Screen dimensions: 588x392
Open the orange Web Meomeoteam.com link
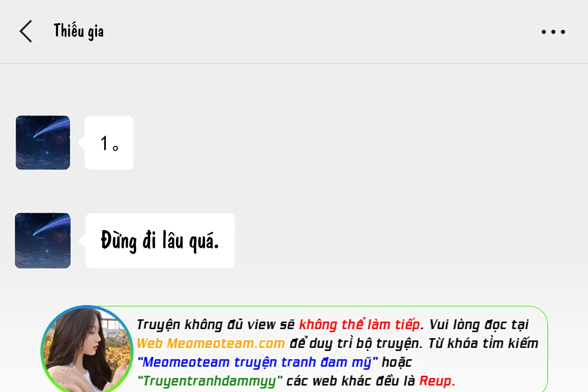(211, 343)
